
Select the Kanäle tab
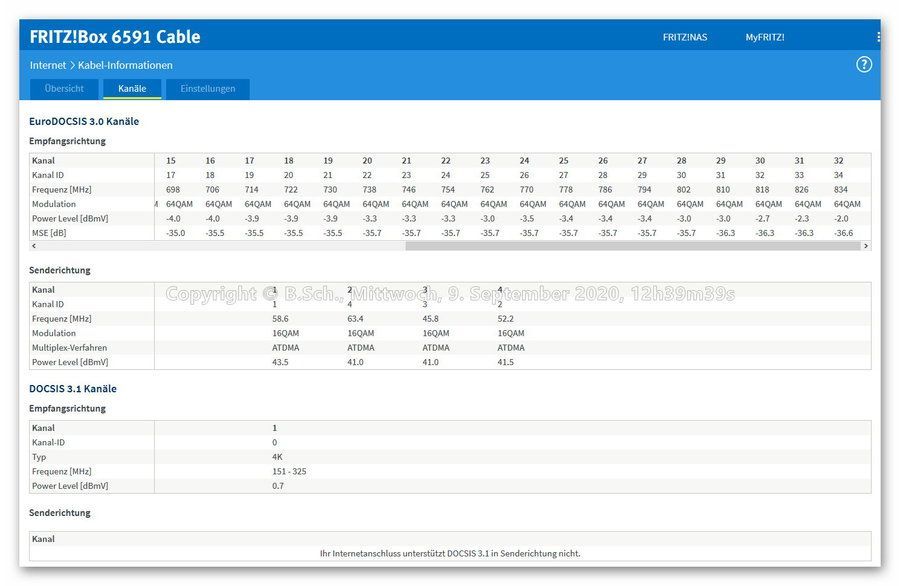point(132,89)
